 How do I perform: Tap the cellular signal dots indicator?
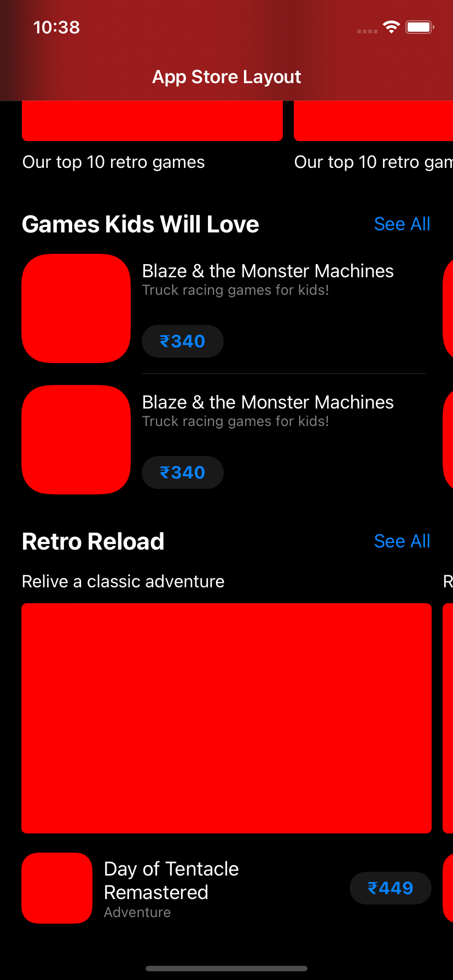tap(367, 31)
